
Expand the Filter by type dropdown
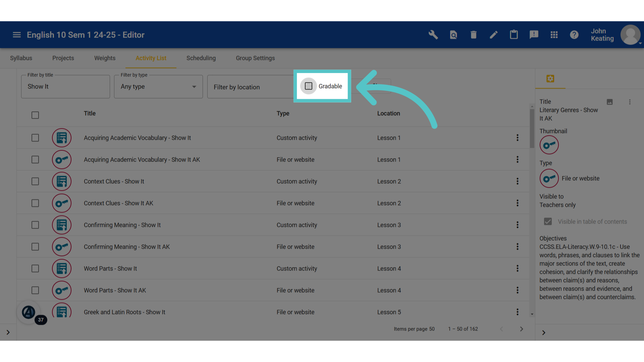click(x=158, y=87)
